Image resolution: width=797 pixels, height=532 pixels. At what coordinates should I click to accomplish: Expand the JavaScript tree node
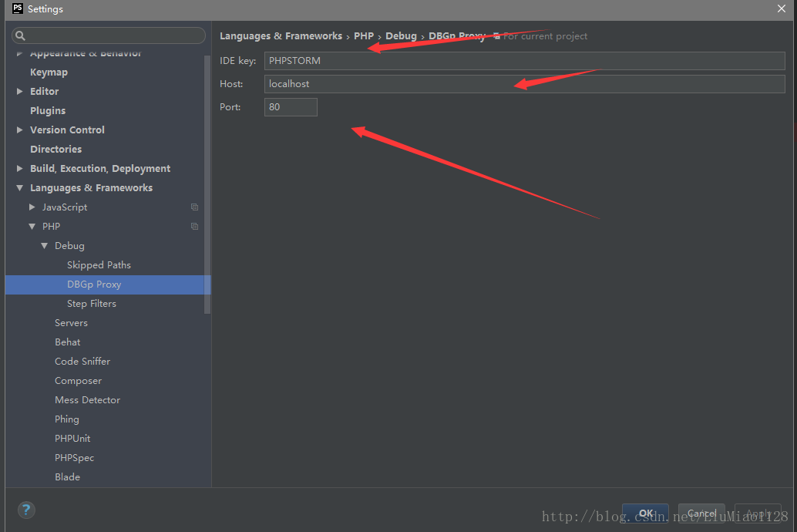pyautogui.click(x=32, y=207)
